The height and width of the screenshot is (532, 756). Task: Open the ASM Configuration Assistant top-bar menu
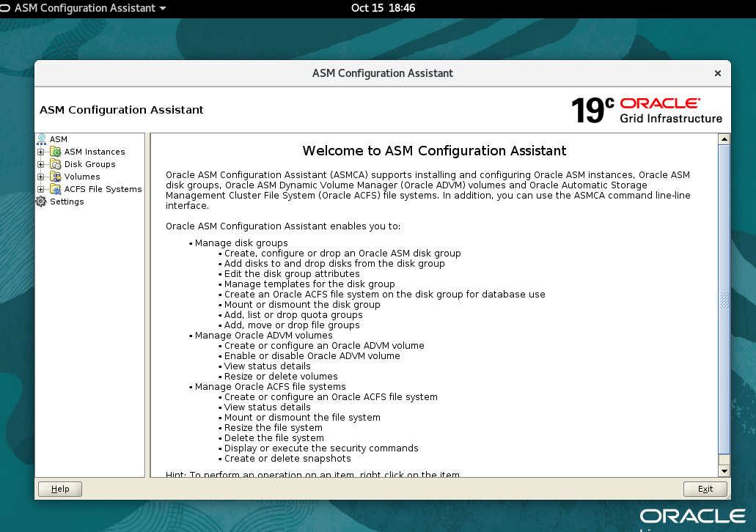[85, 8]
